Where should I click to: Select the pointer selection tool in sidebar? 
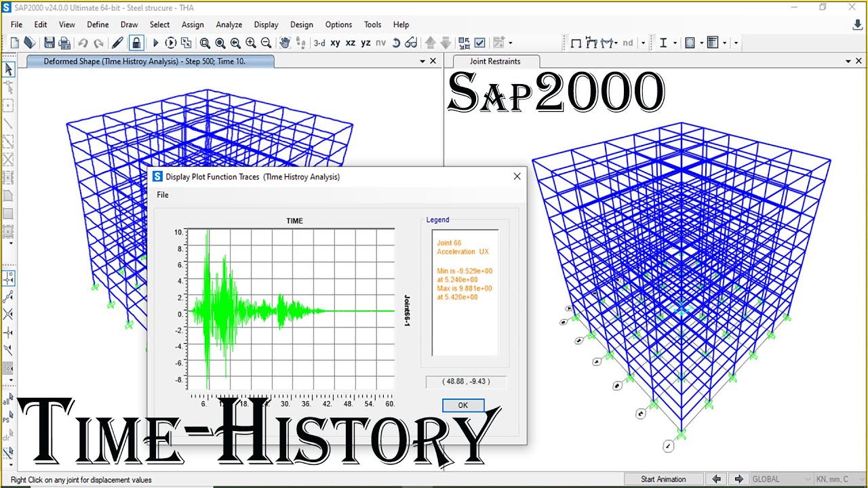(x=8, y=69)
